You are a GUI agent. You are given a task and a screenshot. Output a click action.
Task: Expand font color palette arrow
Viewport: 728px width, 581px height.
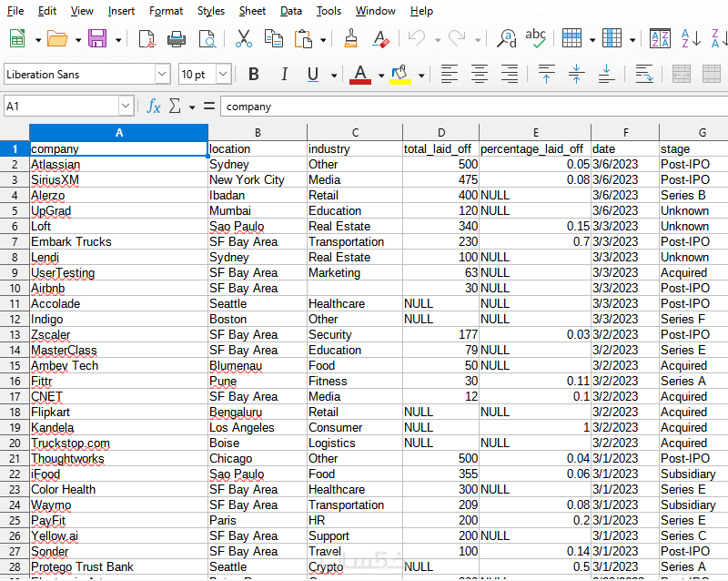click(x=380, y=76)
